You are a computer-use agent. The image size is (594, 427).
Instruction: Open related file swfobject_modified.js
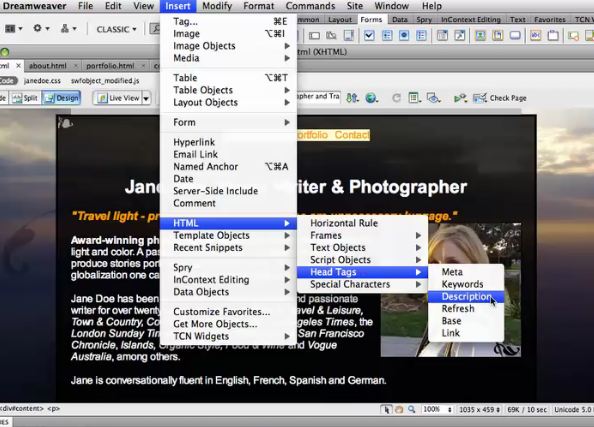click(105, 81)
